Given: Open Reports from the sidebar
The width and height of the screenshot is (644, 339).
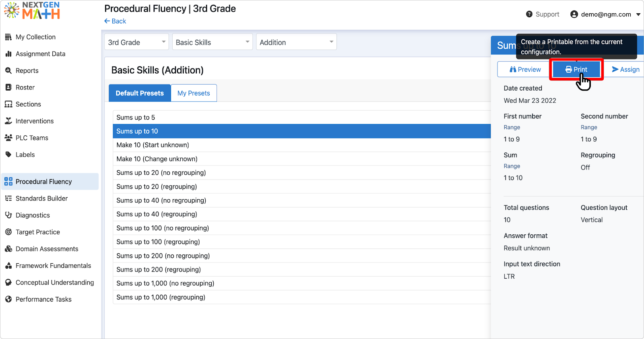Looking at the screenshot, I should click(51, 70).
